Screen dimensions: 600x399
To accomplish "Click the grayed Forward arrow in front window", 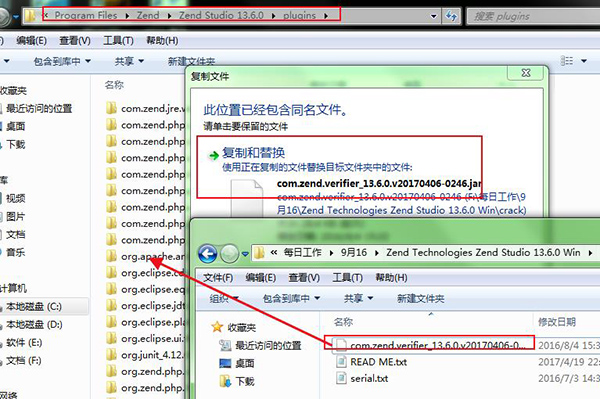I will [229, 253].
